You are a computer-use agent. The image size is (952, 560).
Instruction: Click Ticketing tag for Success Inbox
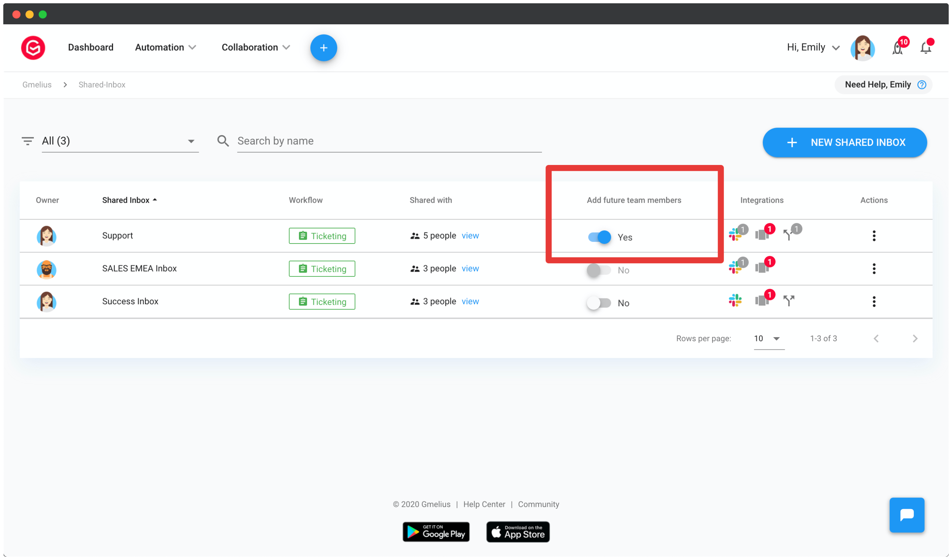322,302
